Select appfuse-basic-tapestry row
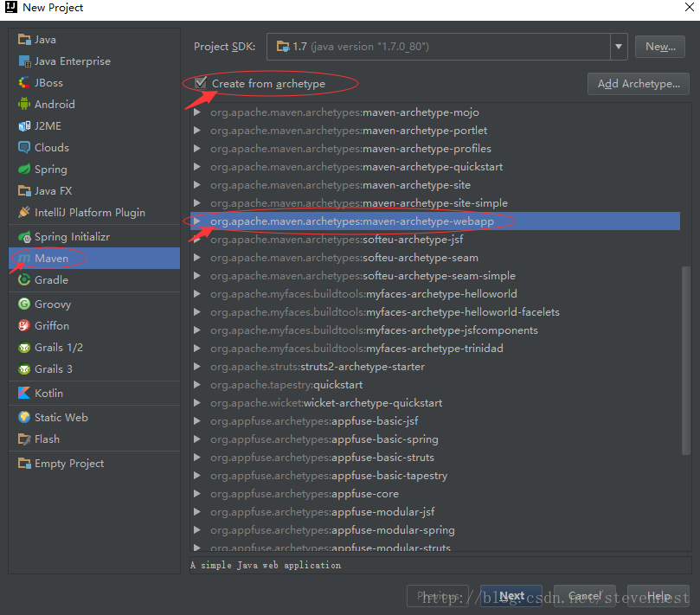Screen dimensions: 700x615 [435, 476]
